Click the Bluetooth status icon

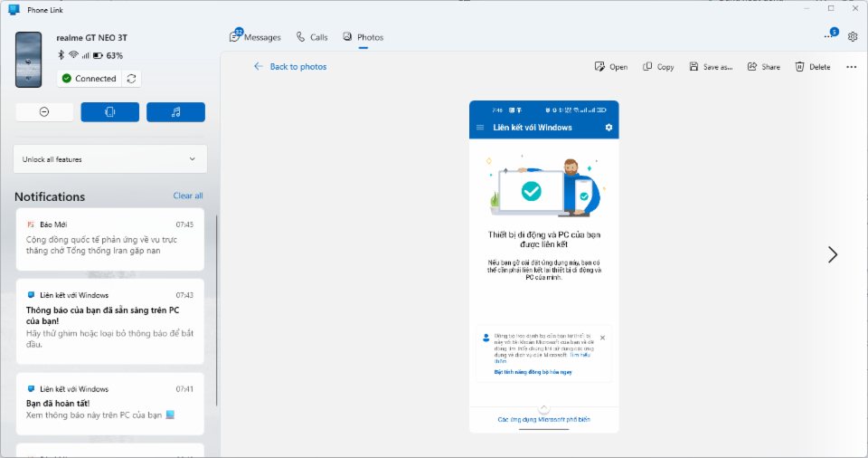coord(61,55)
